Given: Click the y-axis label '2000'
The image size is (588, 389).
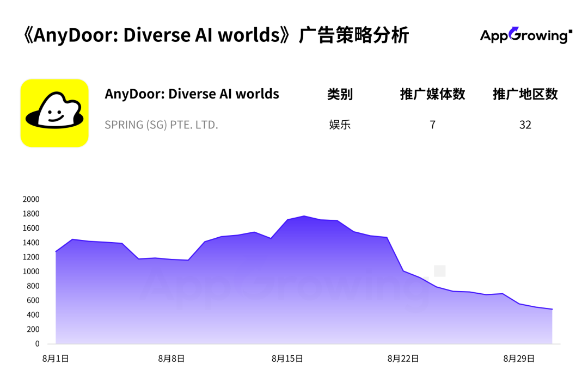Looking at the screenshot, I should tap(30, 199).
